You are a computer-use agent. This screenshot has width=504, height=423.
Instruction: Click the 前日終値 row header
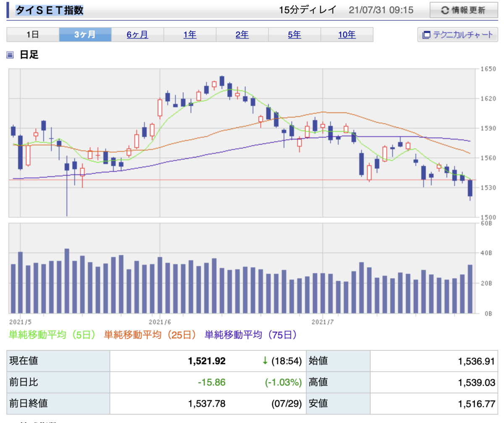pyautogui.click(x=58, y=404)
